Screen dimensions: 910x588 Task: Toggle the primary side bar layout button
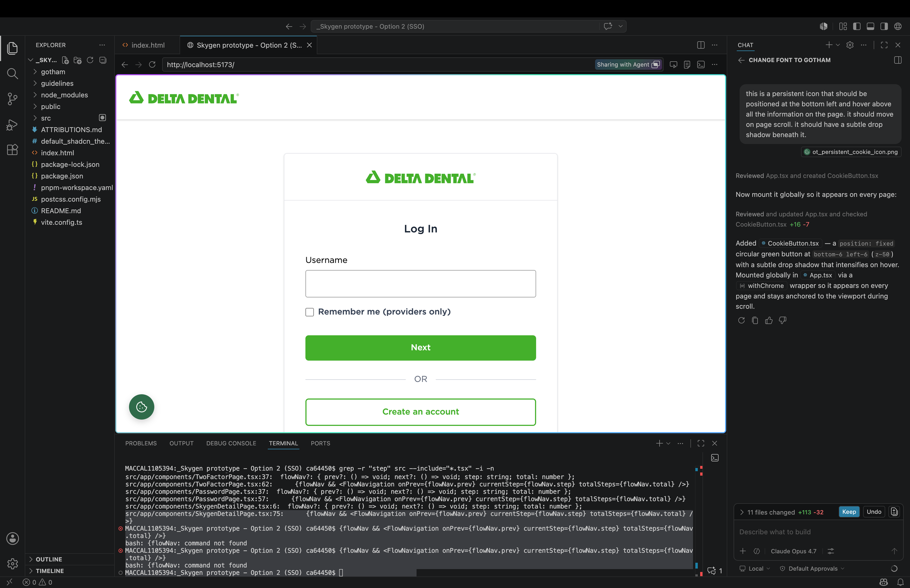(857, 26)
